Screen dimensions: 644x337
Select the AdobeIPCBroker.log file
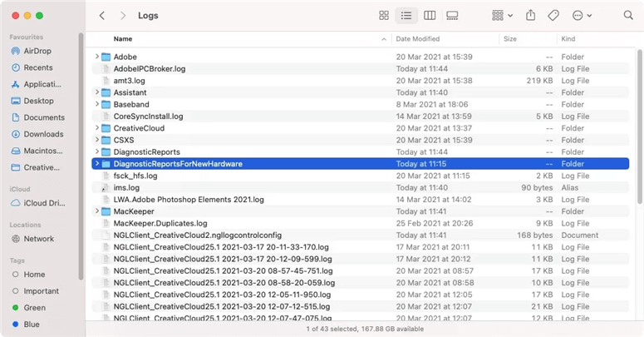click(360, 69)
